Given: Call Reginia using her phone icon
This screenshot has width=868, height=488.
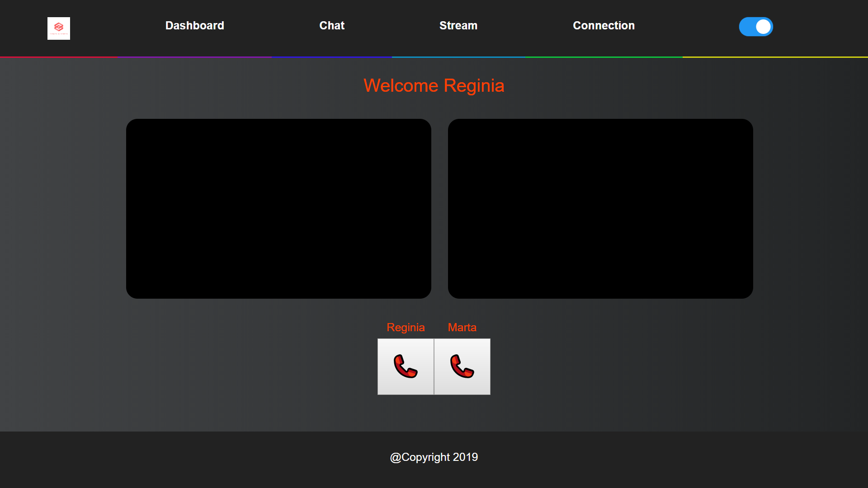Looking at the screenshot, I should (406, 366).
